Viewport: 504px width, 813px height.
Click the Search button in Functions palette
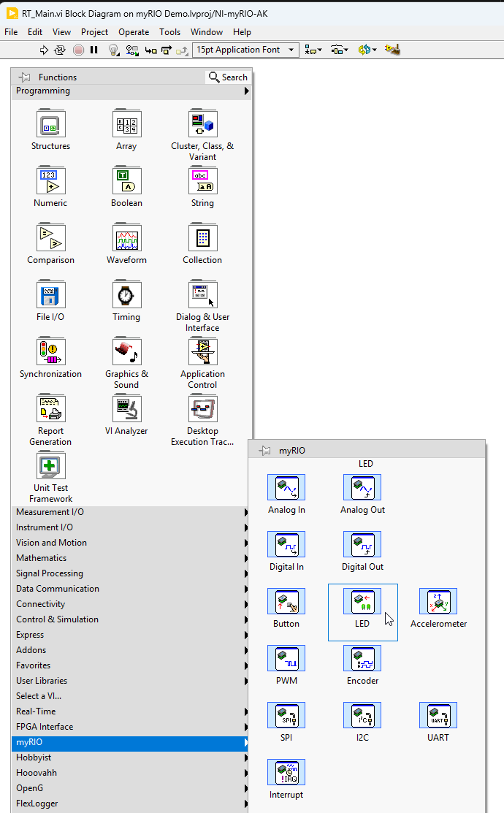pos(228,77)
